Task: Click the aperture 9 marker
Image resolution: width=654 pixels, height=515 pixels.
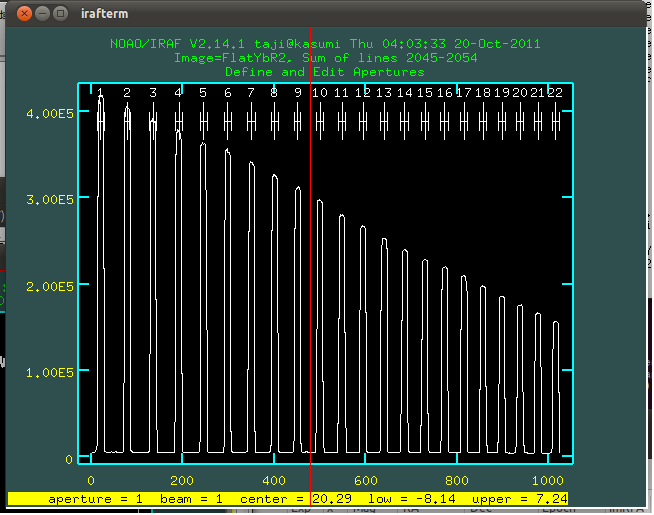Action: coord(297,120)
